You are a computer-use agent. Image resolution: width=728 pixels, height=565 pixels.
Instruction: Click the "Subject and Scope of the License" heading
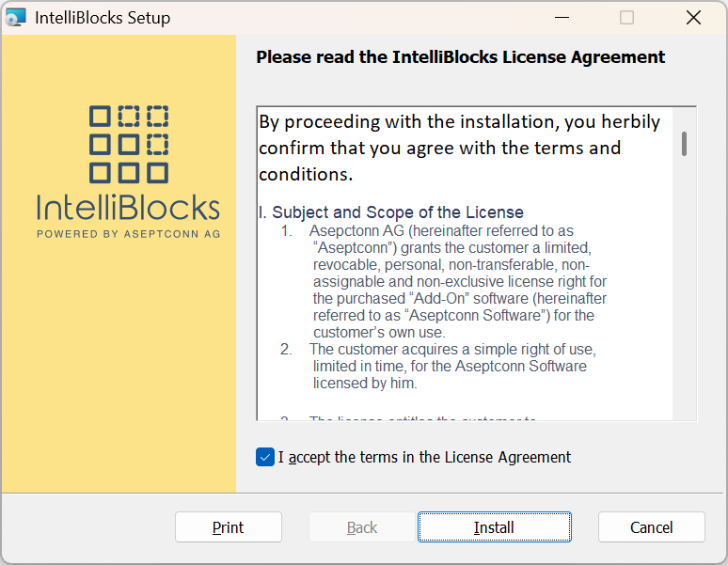[391, 212]
